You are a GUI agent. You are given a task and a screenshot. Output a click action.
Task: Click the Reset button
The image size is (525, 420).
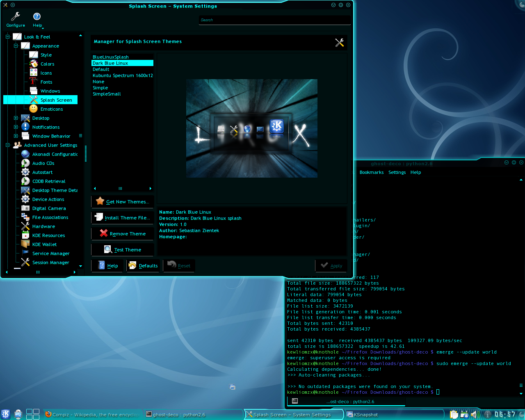(179, 266)
